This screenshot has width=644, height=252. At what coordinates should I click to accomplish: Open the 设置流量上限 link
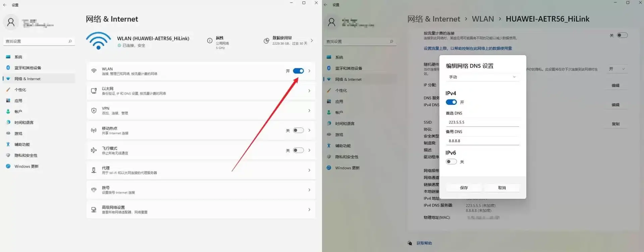(x=468, y=48)
